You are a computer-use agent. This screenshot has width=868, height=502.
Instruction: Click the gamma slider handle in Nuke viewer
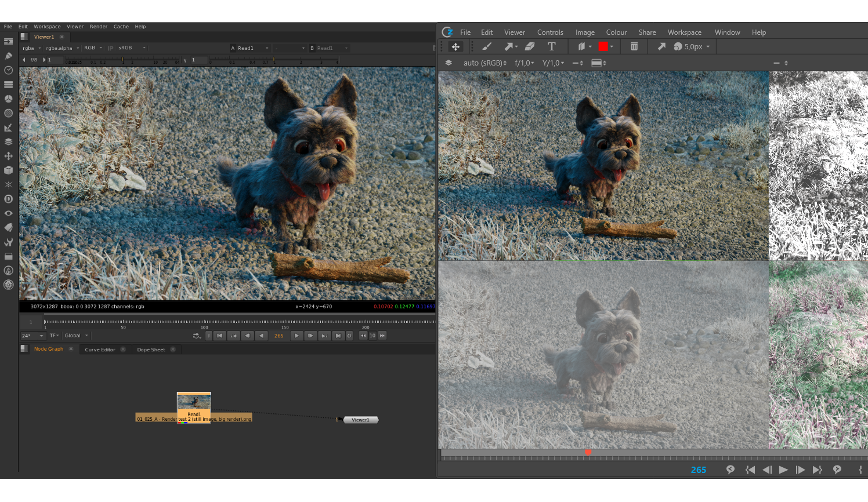click(x=273, y=60)
